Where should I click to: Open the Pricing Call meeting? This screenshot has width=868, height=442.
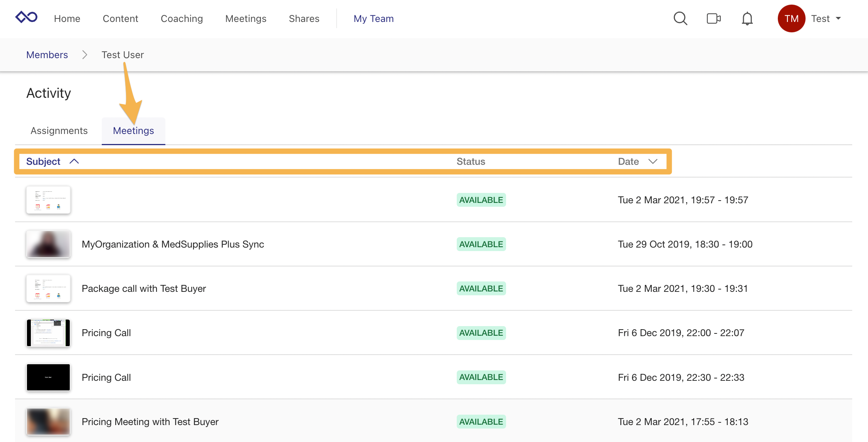[106, 333]
